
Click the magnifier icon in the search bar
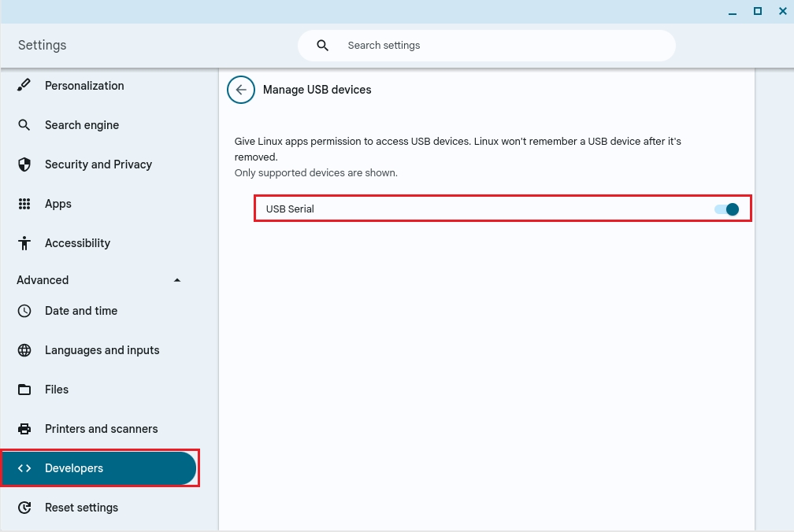click(x=322, y=46)
